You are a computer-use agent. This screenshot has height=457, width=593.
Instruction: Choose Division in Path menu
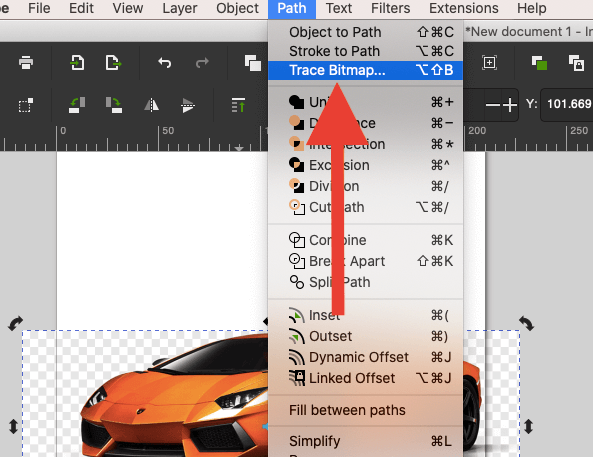pos(365,186)
